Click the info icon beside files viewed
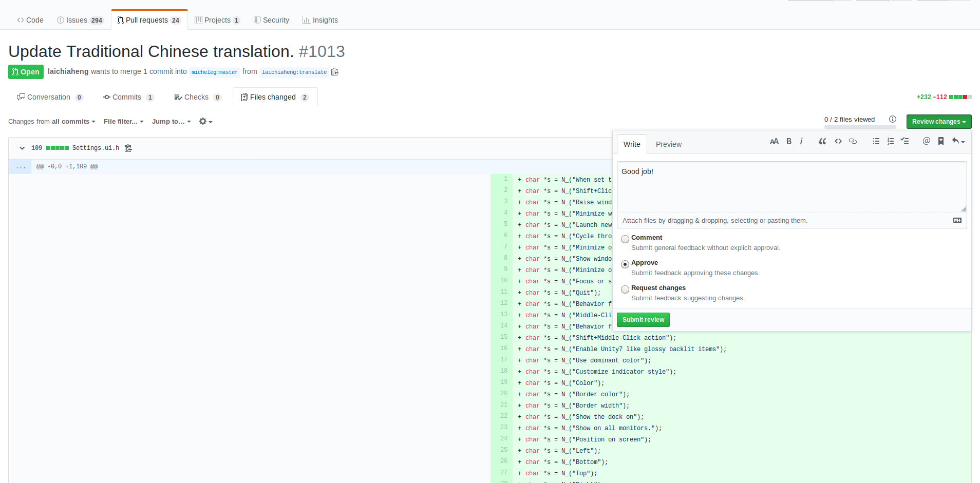 (893, 119)
